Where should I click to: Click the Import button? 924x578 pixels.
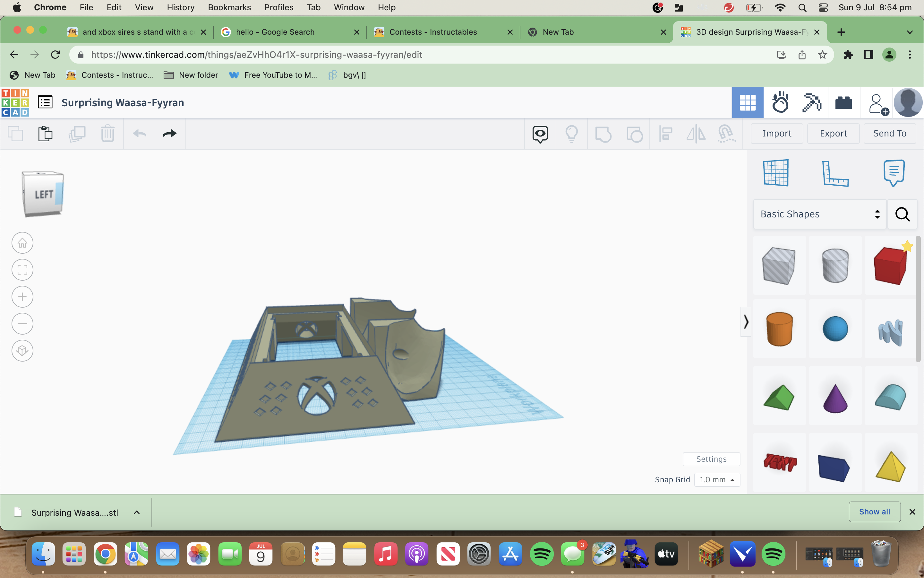pyautogui.click(x=777, y=133)
